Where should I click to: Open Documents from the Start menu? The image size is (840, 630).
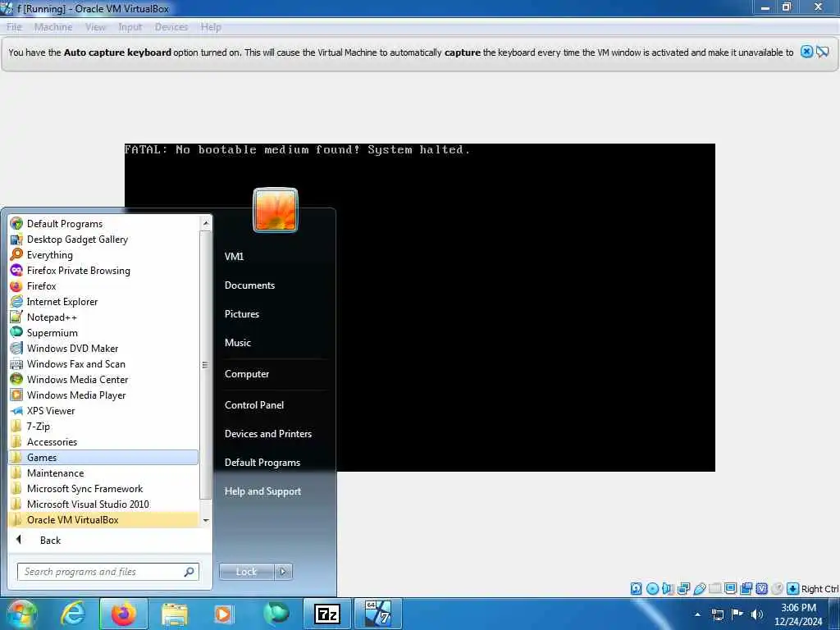249,285
